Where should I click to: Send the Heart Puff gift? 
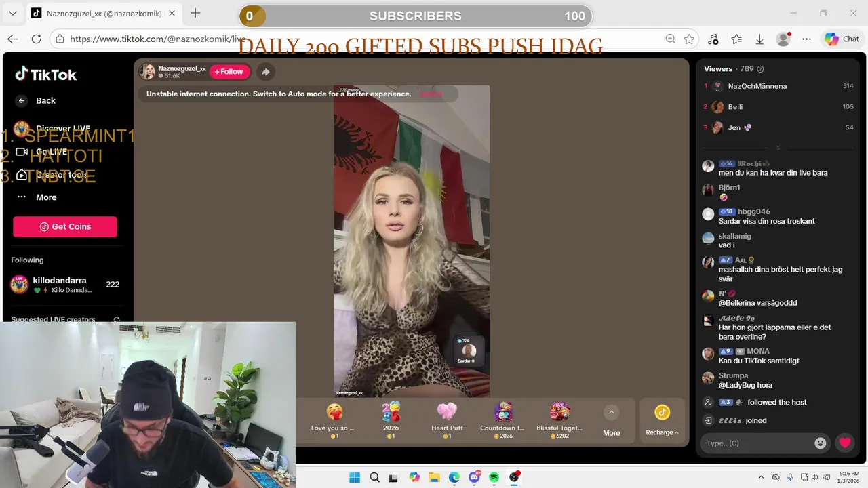pyautogui.click(x=447, y=421)
